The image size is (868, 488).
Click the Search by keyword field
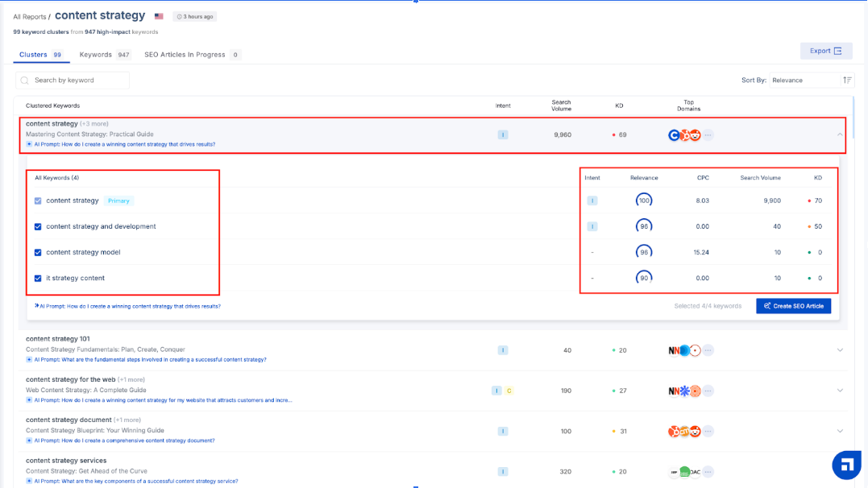click(x=79, y=81)
